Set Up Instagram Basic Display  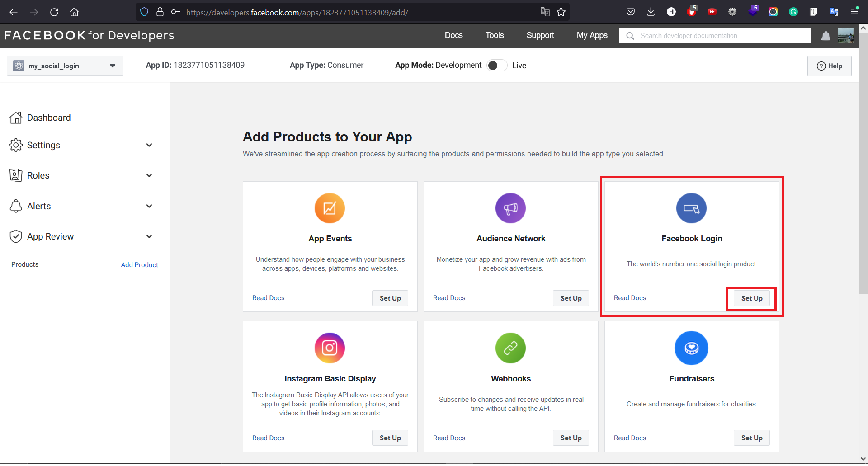pos(390,438)
